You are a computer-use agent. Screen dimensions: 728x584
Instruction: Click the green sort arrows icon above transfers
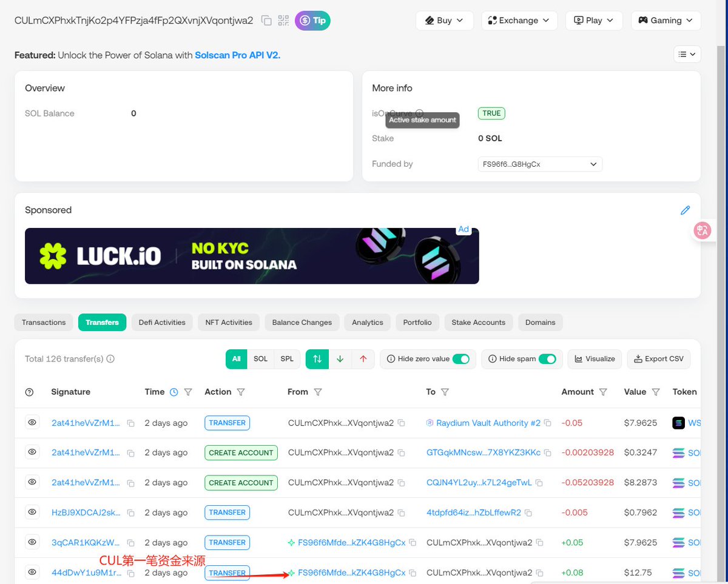click(317, 359)
